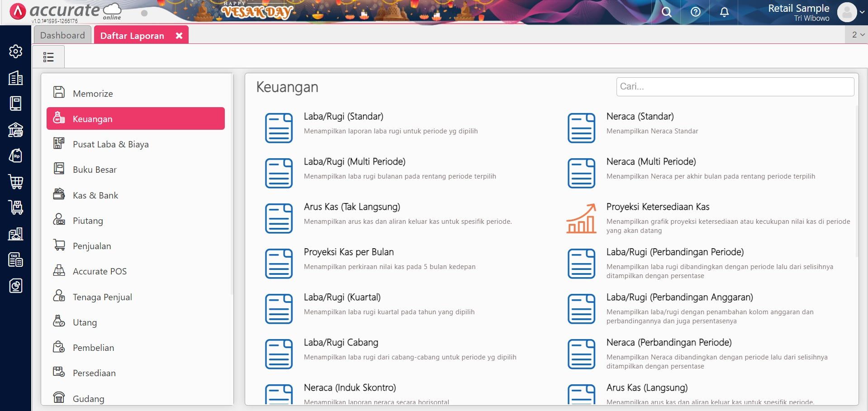Viewport: 868px width, 411px height.
Task: Expand the user profile dropdown arrow
Action: tap(862, 13)
